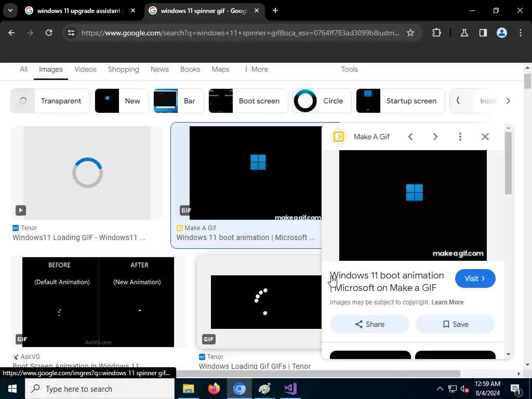Open the profile avatar menu
This screenshot has width=532, height=399.
click(x=502, y=33)
